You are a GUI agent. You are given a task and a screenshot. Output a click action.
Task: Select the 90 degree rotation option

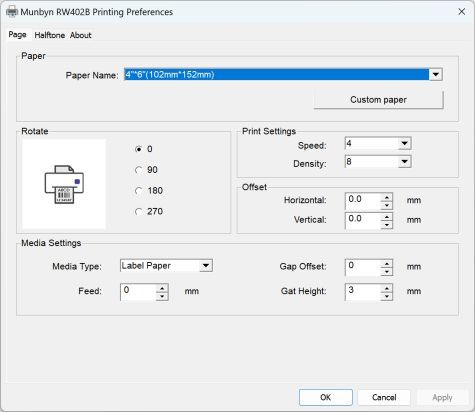[x=146, y=170]
